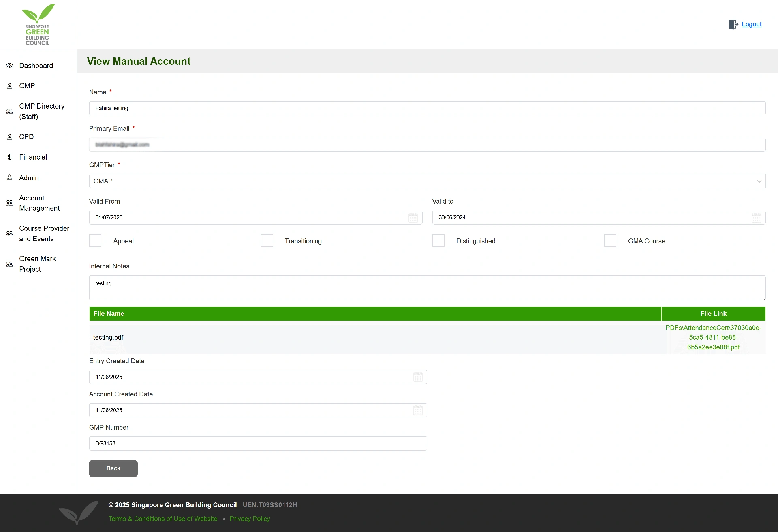
Task: Open the Privacy Policy footer link
Action: click(x=250, y=519)
